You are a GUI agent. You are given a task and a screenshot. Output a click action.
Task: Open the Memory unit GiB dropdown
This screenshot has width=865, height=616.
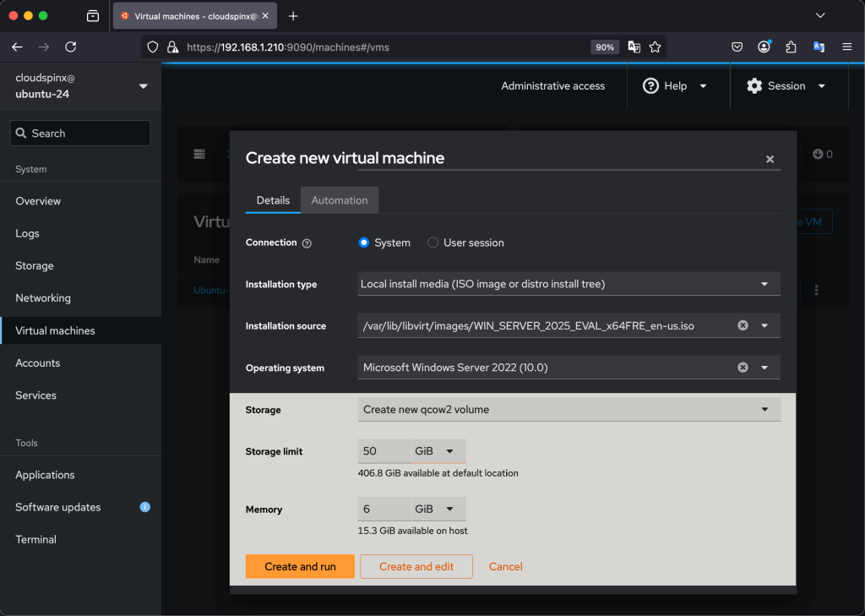(x=438, y=510)
